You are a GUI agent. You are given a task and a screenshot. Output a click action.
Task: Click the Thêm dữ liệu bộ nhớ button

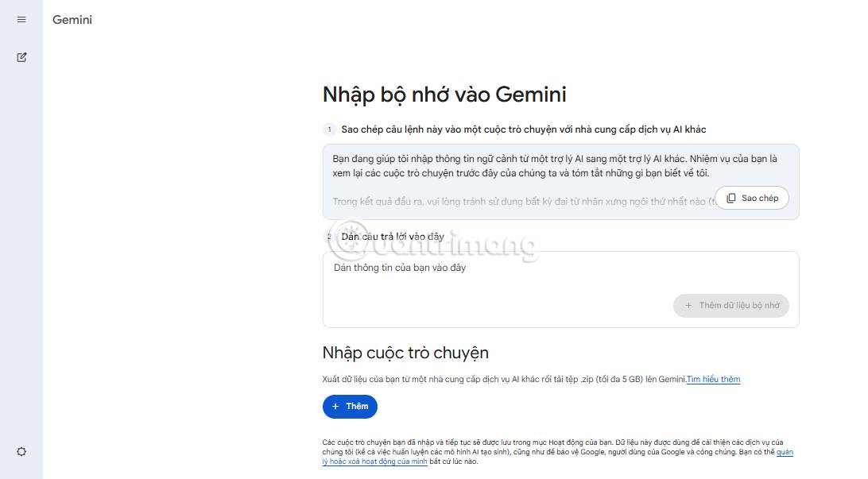click(731, 306)
